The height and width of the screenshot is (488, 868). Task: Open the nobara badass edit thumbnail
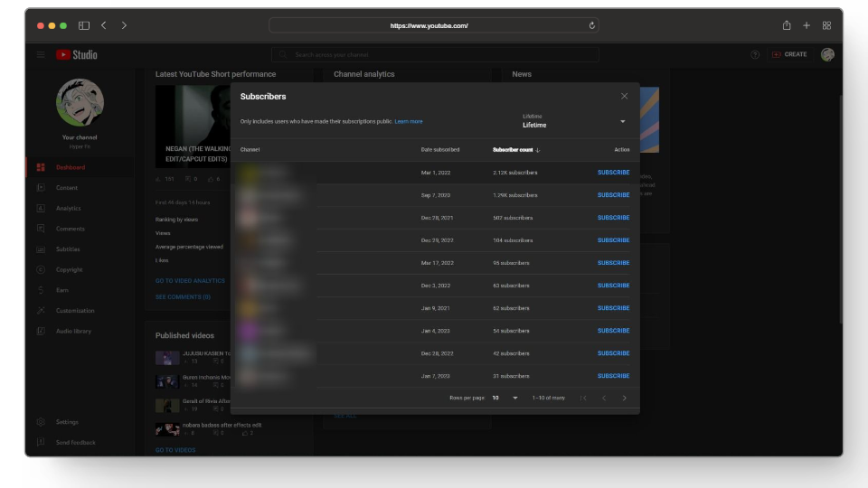(167, 429)
